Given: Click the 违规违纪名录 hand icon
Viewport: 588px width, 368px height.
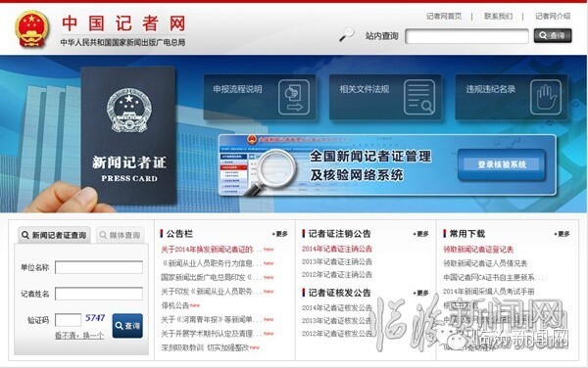Looking at the screenshot, I should [x=546, y=97].
